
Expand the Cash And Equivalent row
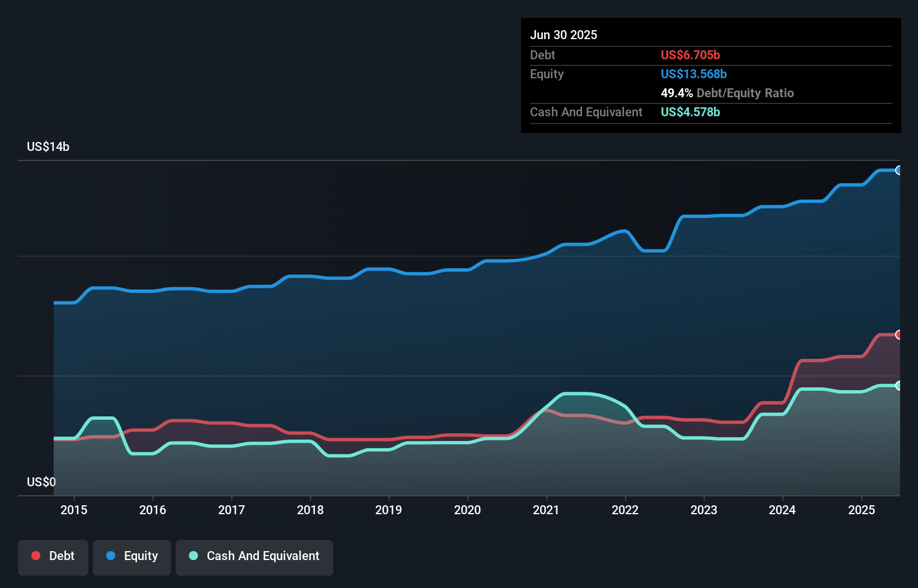[x=586, y=112]
